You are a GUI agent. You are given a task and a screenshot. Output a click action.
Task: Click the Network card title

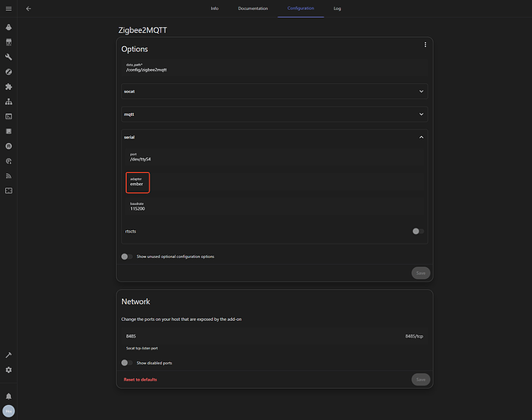(135, 302)
